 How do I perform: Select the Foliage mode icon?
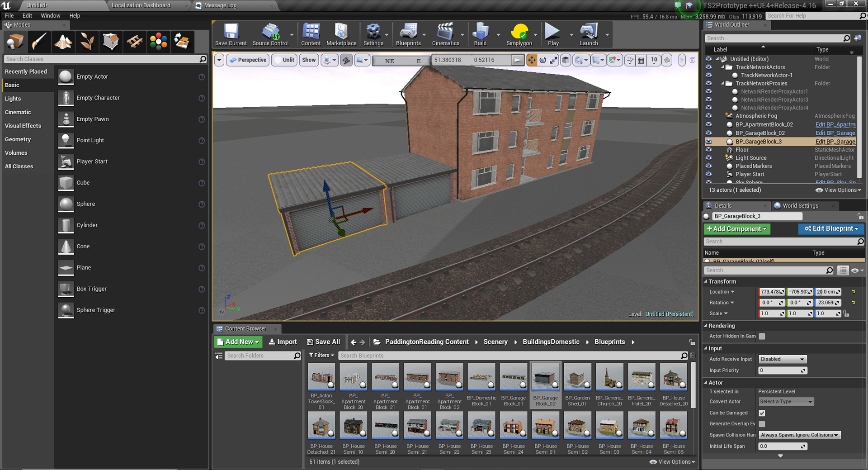coord(87,42)
